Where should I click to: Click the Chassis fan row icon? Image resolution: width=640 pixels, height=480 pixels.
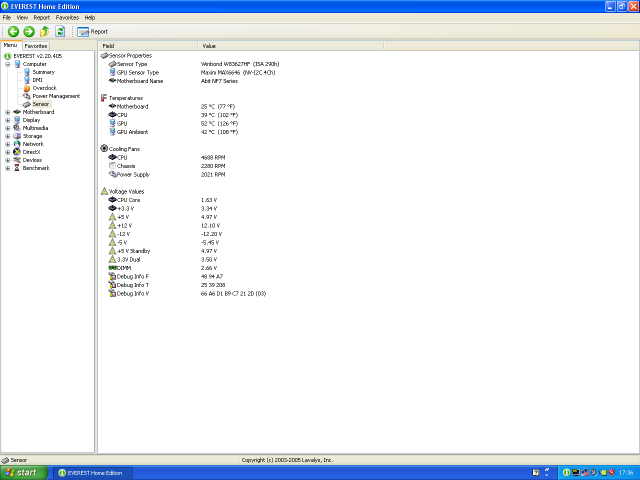(x=112, y=166)
